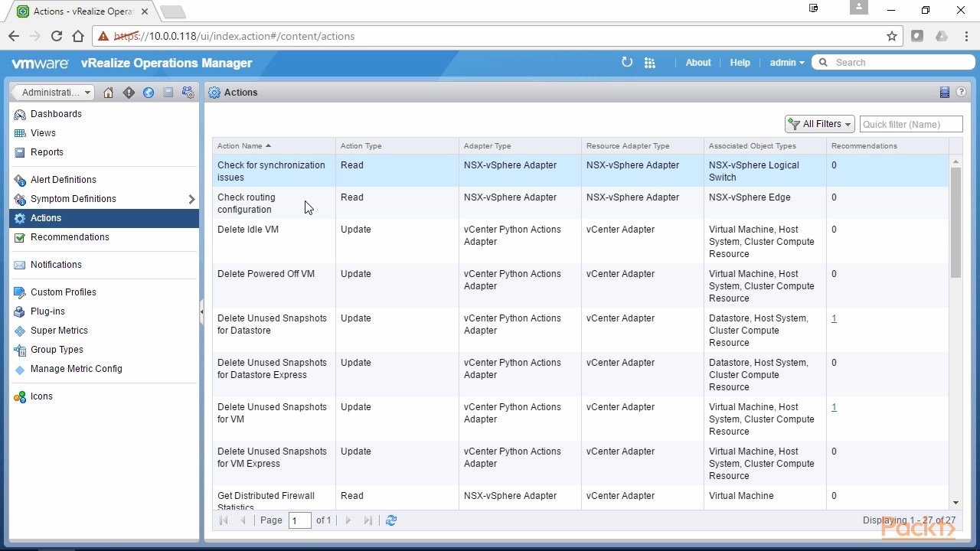This screenshot has height=551, width=980.
Task: Open the Alerts icon in navigation toolbar
Action: (x=129, y=93)
